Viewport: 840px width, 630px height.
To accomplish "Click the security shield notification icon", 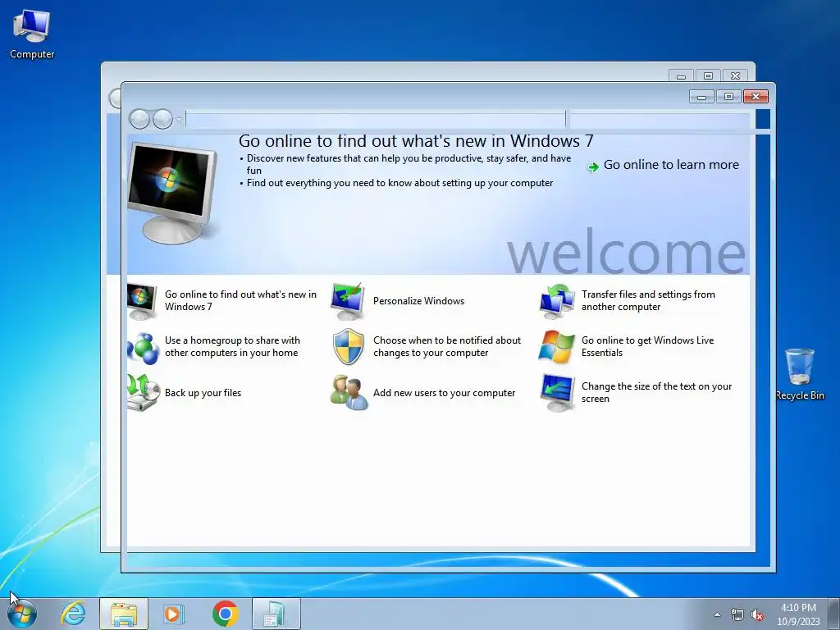I will 348,347.
